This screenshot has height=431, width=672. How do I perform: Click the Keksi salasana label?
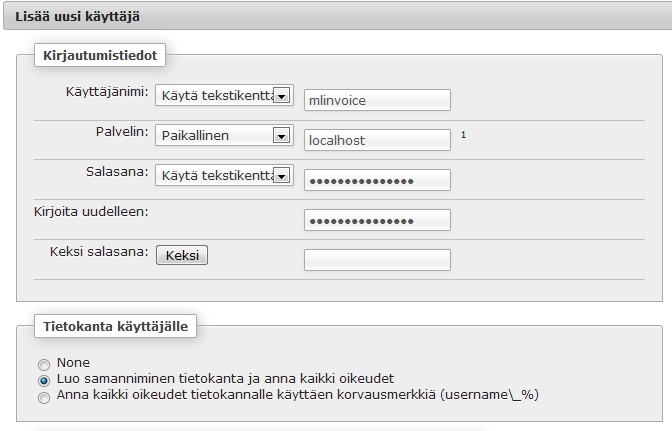pos(99,251)
